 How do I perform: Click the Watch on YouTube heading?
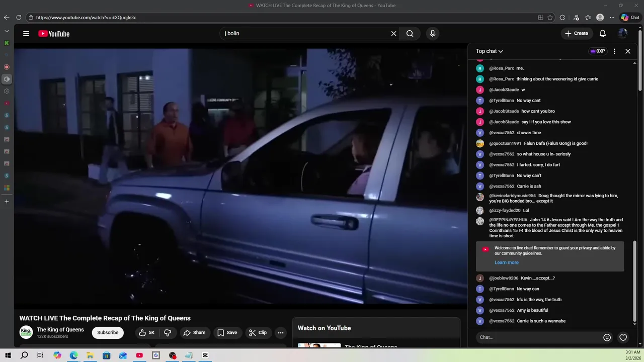click(x=324, y=328)
